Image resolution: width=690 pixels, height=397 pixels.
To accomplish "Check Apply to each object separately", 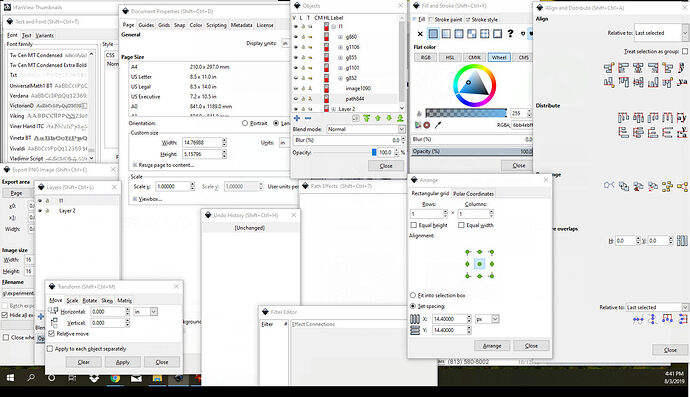I will coord(50,349).
